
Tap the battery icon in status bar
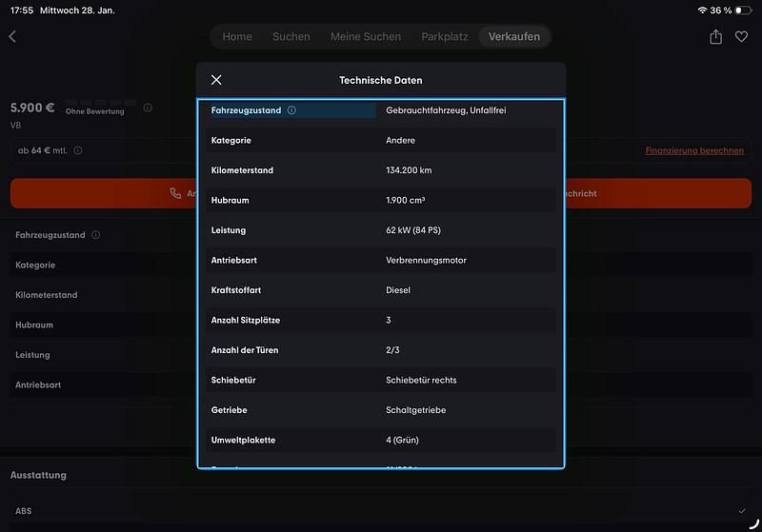coord(744,10)
